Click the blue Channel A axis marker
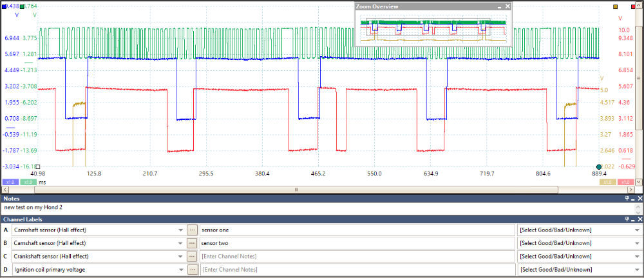 coord(3,6)
